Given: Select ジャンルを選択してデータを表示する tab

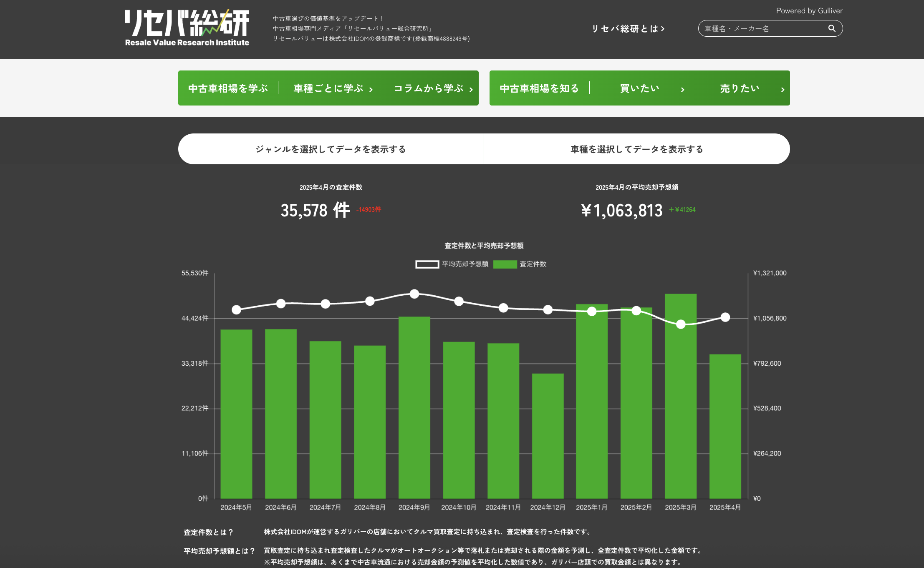Looking at the screenshot, I should (331, 149).
